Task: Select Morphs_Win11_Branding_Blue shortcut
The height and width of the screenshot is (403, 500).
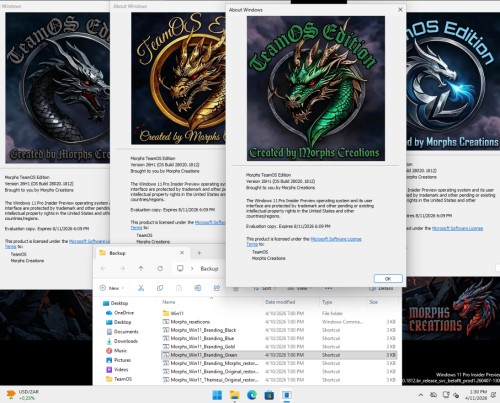Action: [x=279, y=338]
